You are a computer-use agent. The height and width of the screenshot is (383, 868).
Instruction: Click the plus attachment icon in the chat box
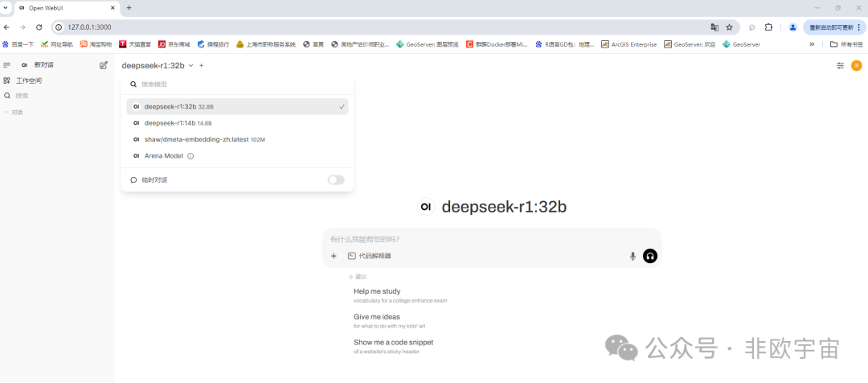(334, 256)
